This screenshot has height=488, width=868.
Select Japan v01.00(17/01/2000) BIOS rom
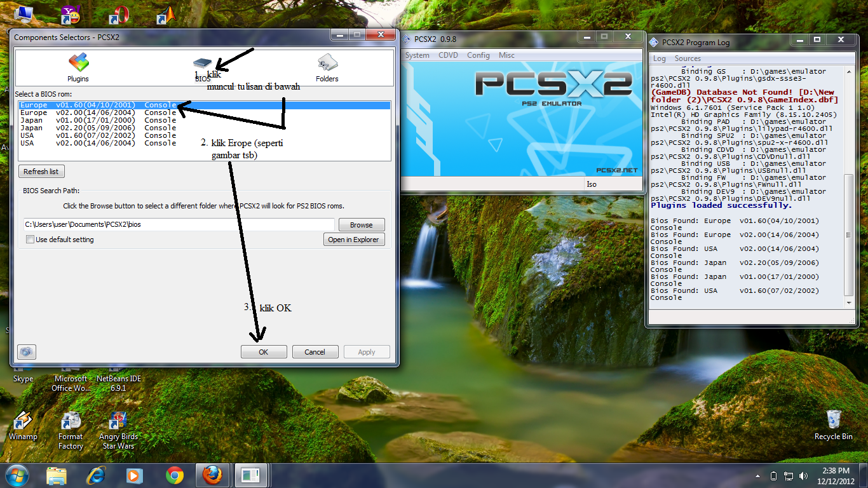pyautogui.click(x=204, y=120)
